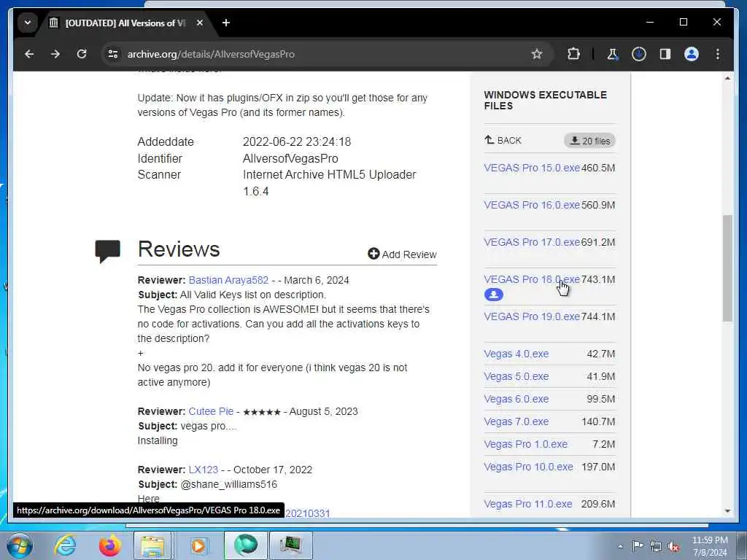Viewport: 747px width, 560px height.
Task: Open reviewer LX123 profile
Action: [x=204, y=470]
